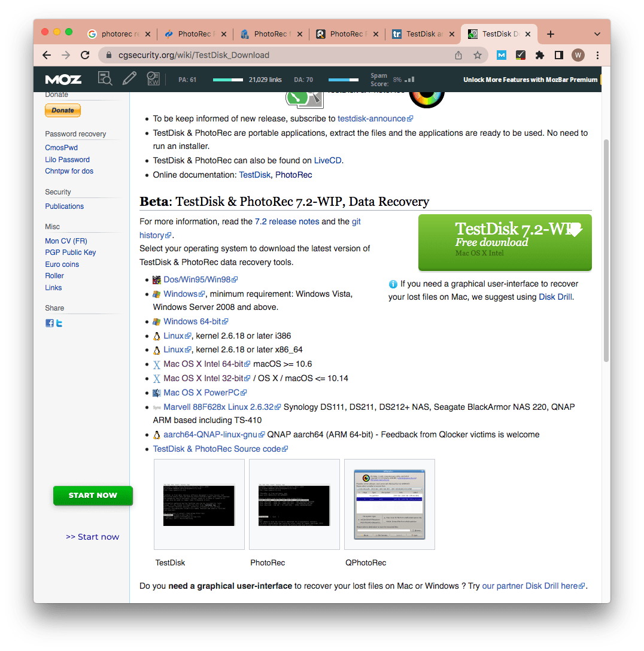Open the TestDisk screenshot thumbnail
644x651 pixels.
click(x=199, y=504)
